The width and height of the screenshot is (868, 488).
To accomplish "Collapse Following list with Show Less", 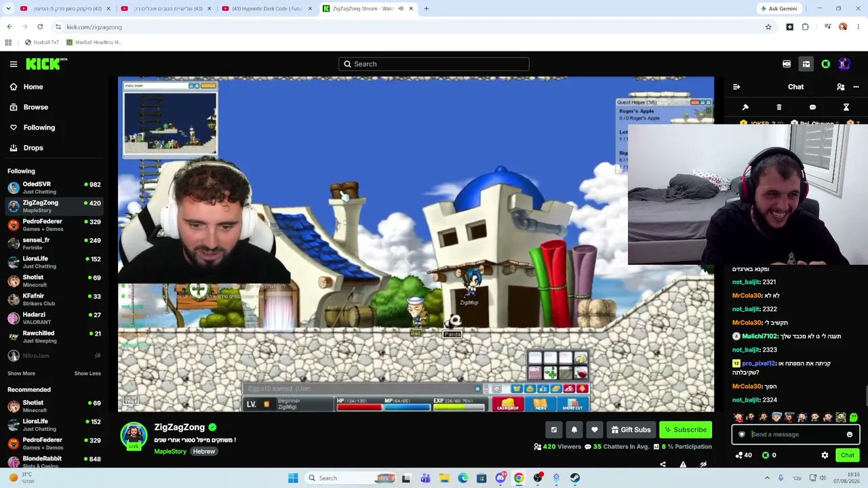I will (87, 373).
